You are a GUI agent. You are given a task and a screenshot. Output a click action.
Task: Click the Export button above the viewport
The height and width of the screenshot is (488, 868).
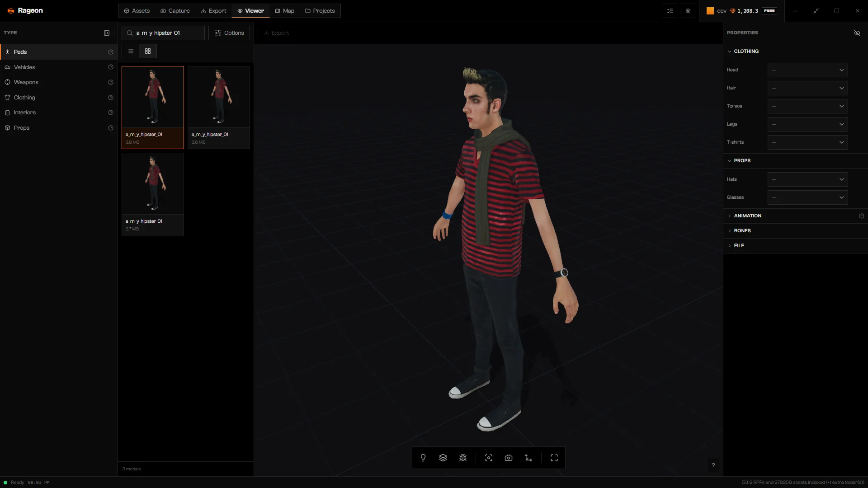(x=276, y=33)
